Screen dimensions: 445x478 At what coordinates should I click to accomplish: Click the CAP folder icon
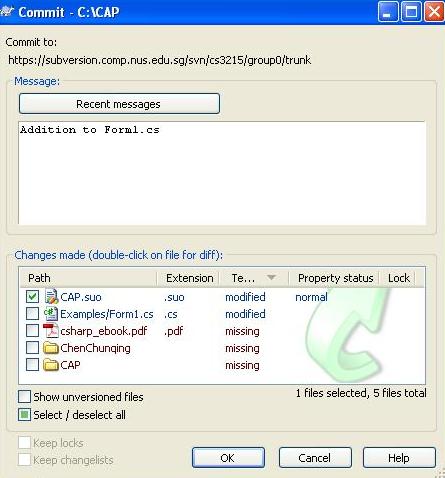pos(51,365)
